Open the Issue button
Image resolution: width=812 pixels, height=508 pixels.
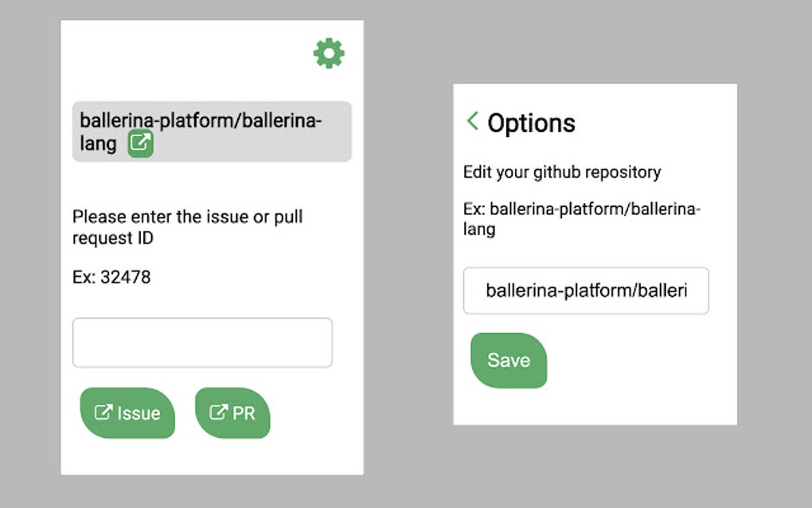[x=128, y=413]
